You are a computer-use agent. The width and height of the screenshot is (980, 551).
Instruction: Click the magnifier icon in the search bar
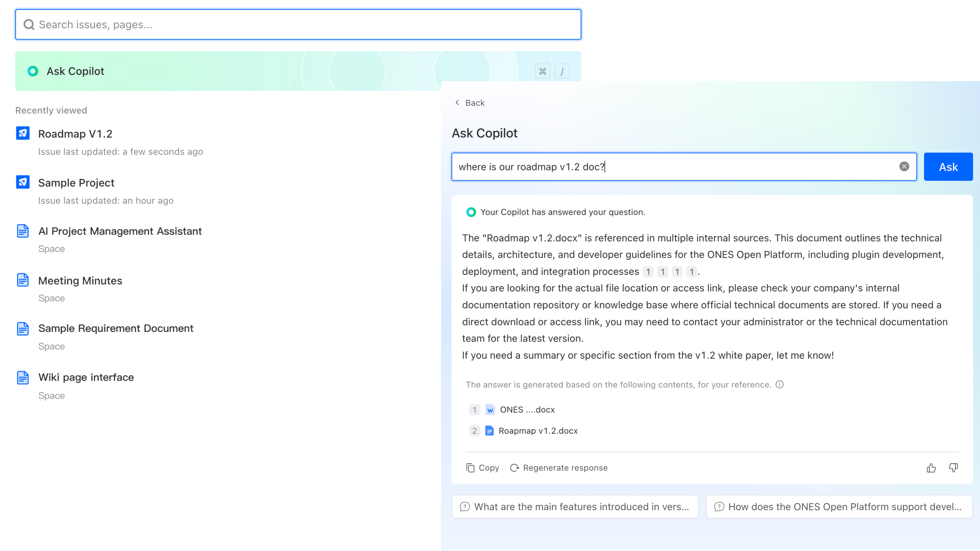pos(29,24)
